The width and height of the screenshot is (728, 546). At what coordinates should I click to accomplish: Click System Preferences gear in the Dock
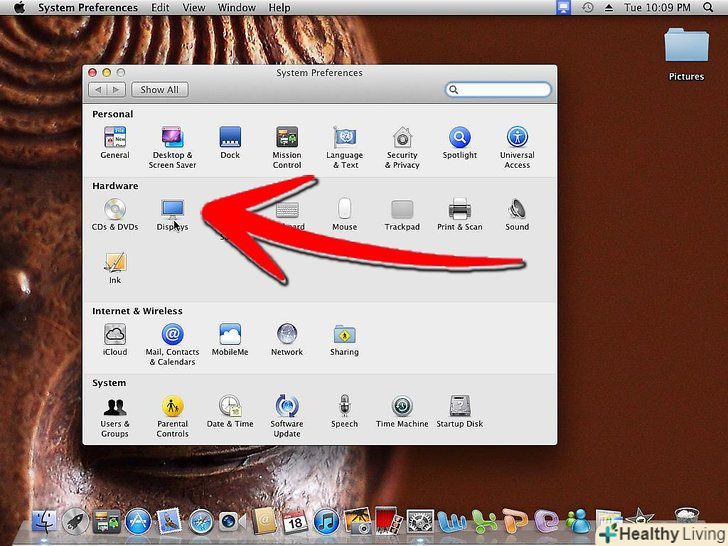tap(420, 521)
